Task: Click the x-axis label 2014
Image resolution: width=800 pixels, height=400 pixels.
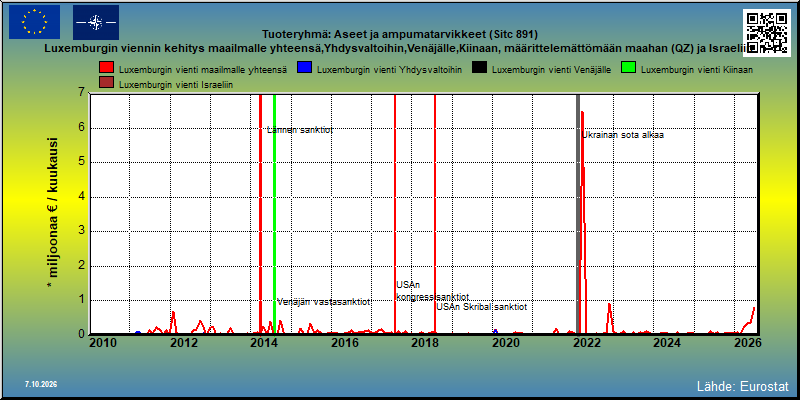Action: click(x=264, y=342)
